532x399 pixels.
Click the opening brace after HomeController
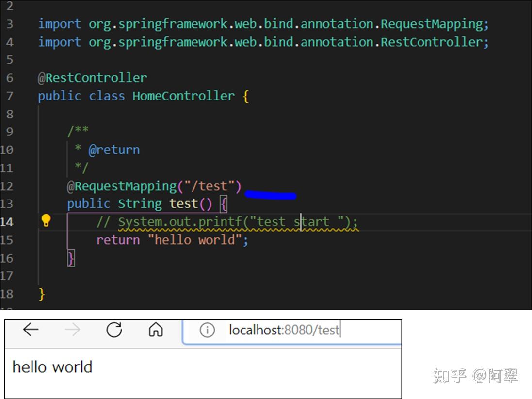246,96
